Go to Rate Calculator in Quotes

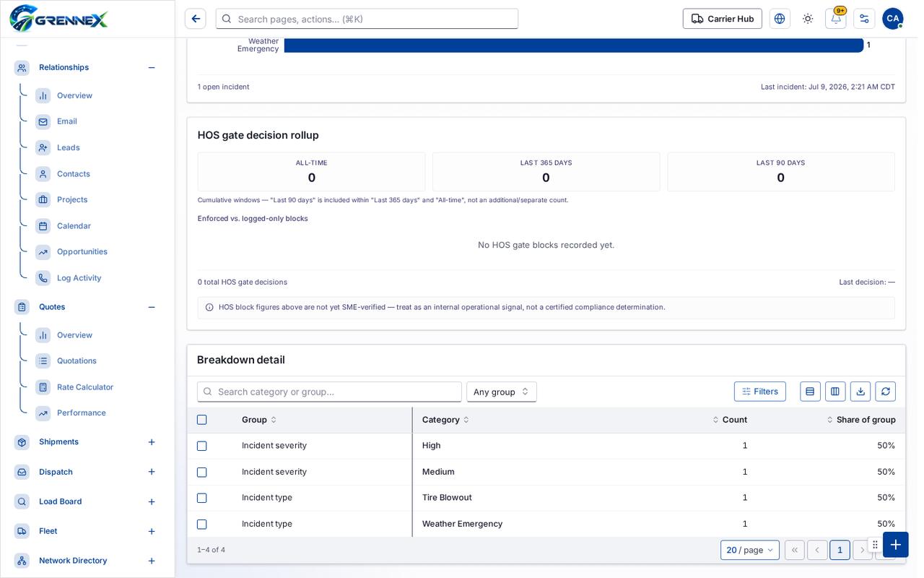pyautogui.click(x=85, y=387)
